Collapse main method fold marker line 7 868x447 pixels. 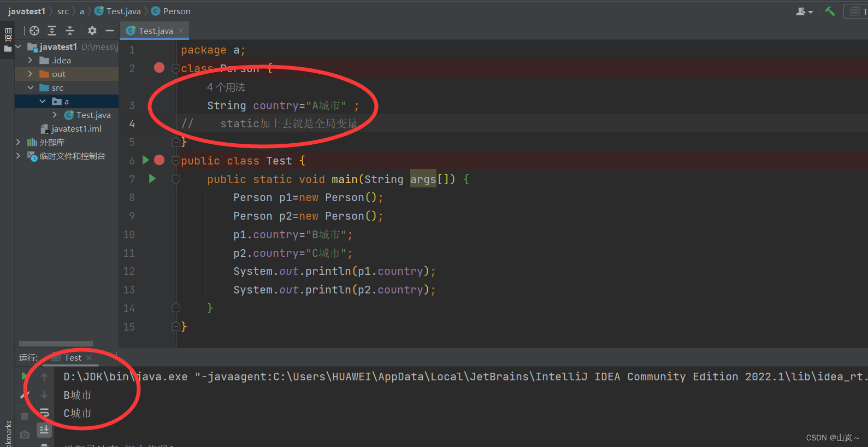176,179
